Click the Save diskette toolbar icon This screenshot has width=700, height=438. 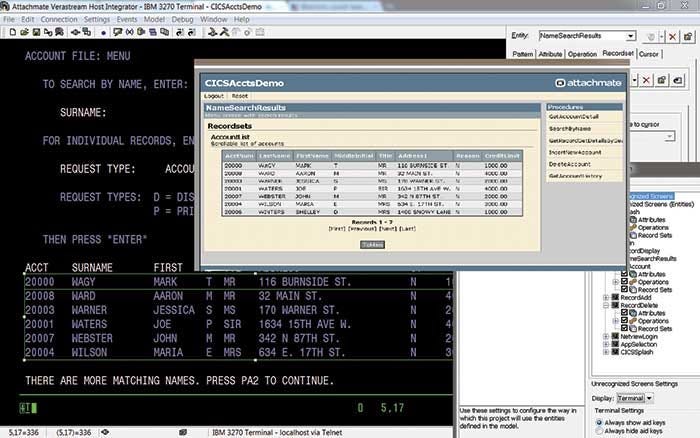36,32
